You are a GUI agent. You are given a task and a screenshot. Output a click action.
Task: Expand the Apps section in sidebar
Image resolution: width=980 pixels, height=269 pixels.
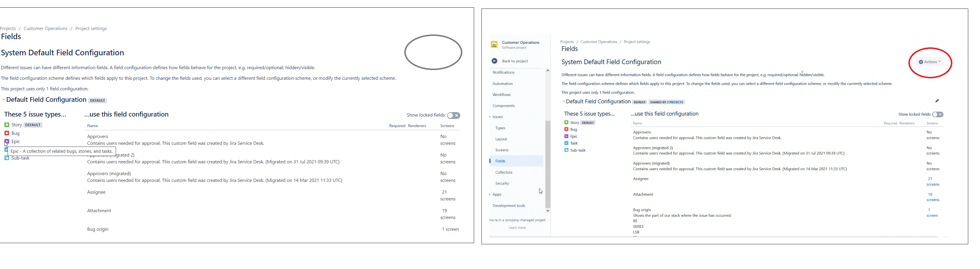(490, 195)
